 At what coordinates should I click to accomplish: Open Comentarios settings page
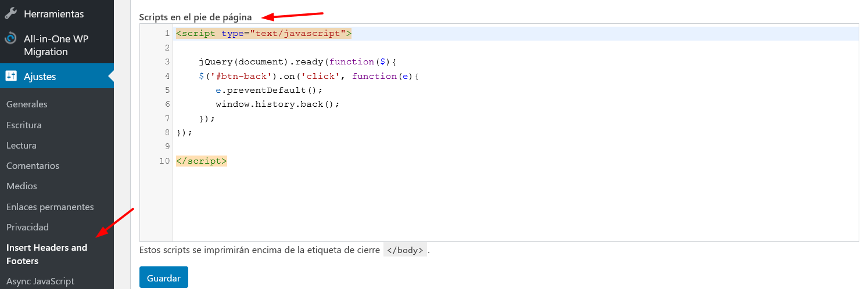33,165
